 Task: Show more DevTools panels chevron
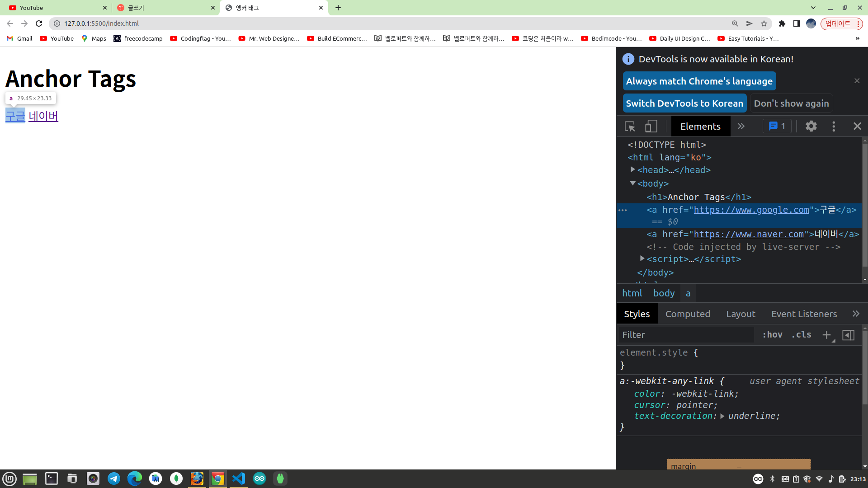point(741,127)
